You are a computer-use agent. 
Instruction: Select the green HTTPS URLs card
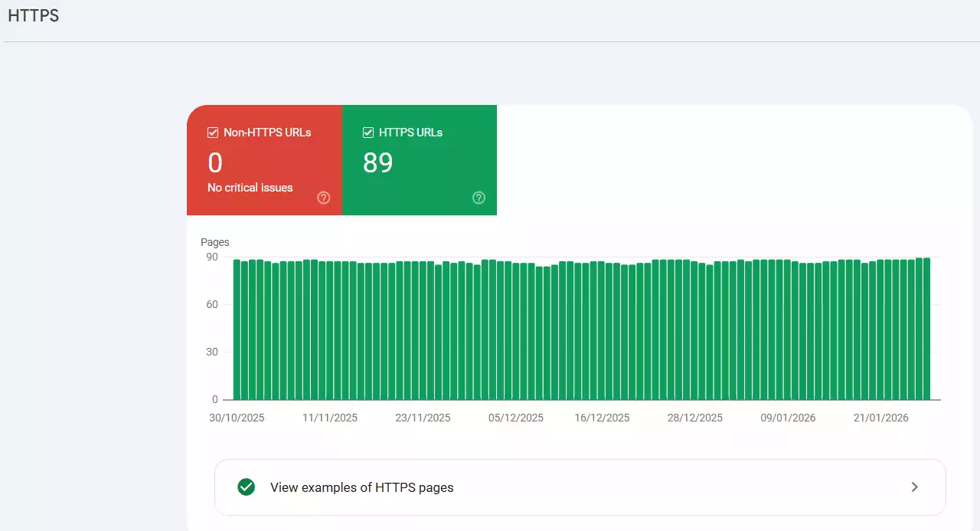tap(420, 160)
